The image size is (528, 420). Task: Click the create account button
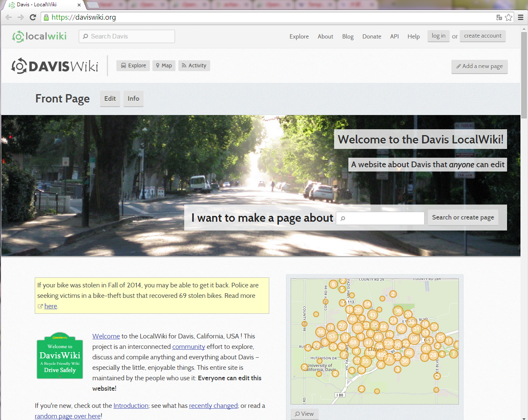(483, 36)
